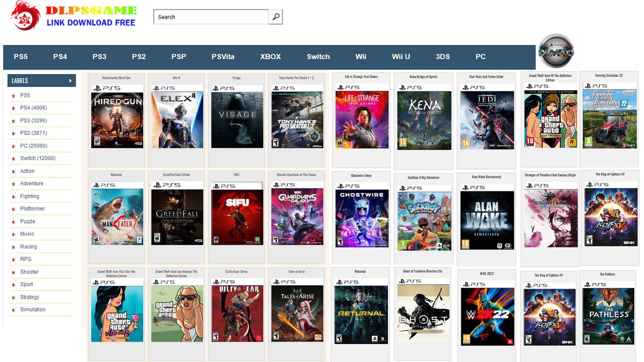This screenshot has height=362, width=644.
Task: Open Ghost of Tsushima Directors Cut cover
Action: pyautogui.click(x=423, y=309)
